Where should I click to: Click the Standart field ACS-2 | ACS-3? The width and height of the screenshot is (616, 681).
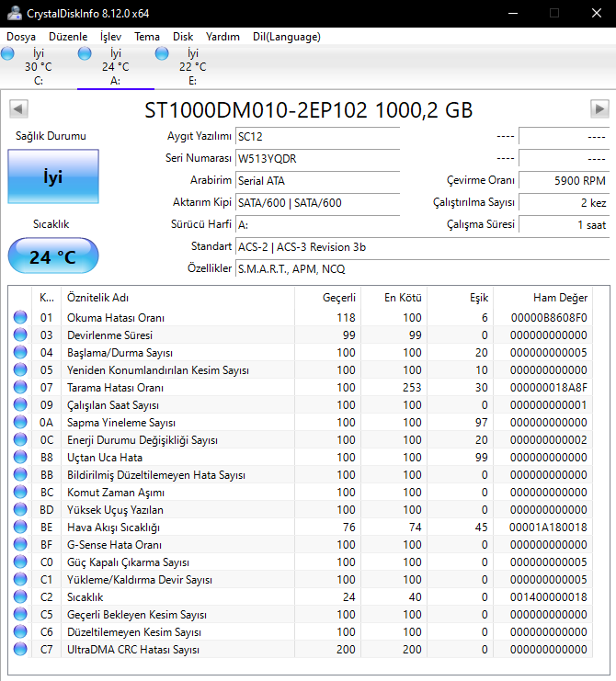[422, 247]
